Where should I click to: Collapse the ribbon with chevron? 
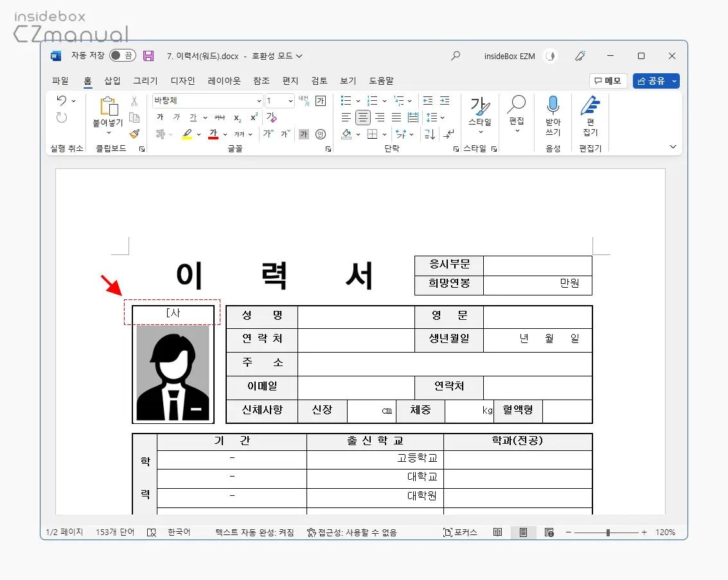[x=673, y=146]
